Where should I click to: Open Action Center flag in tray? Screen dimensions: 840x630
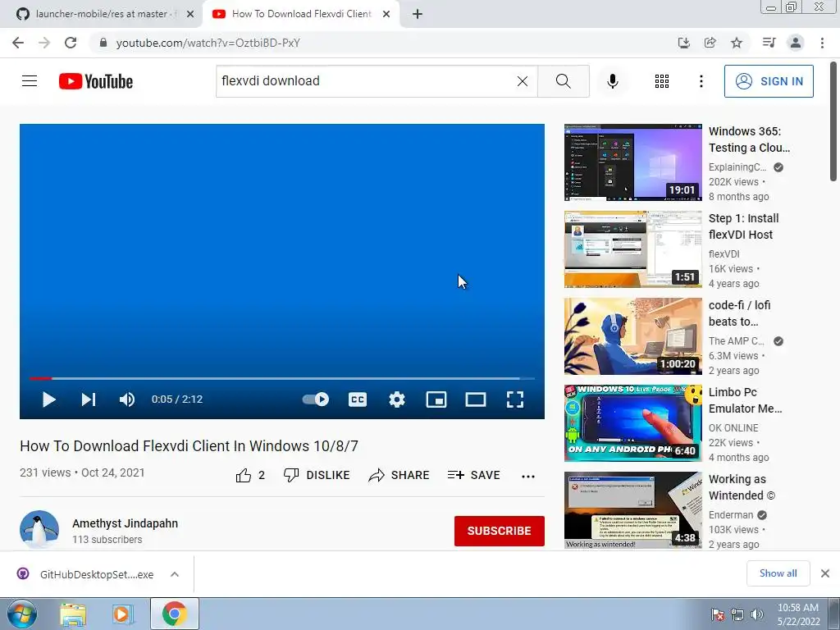coord(718,615)
